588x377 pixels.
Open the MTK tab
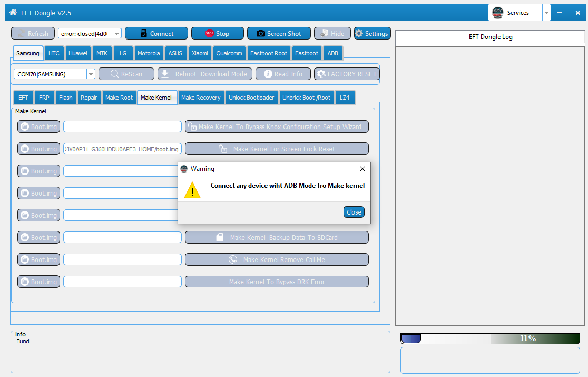(102, 53)
